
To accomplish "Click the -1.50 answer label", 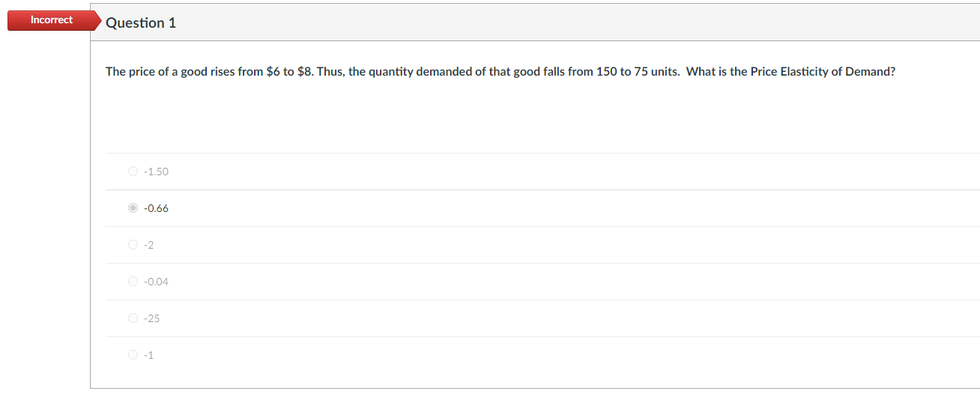I will 156,172.
